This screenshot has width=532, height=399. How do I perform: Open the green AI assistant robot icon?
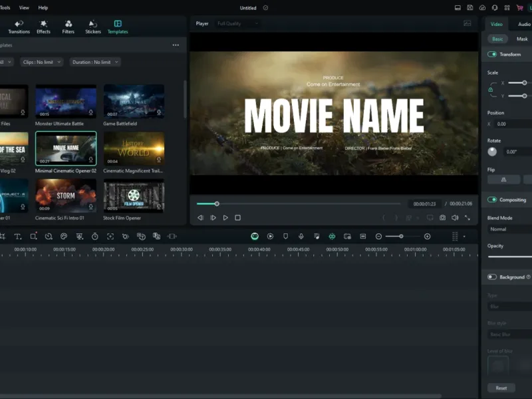255,237
